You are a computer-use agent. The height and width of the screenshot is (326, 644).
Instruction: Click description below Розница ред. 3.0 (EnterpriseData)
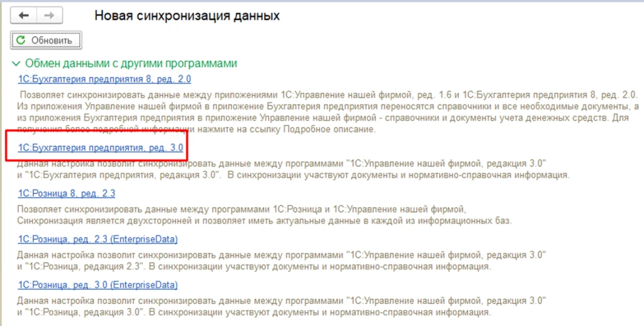tap(281, 307)
